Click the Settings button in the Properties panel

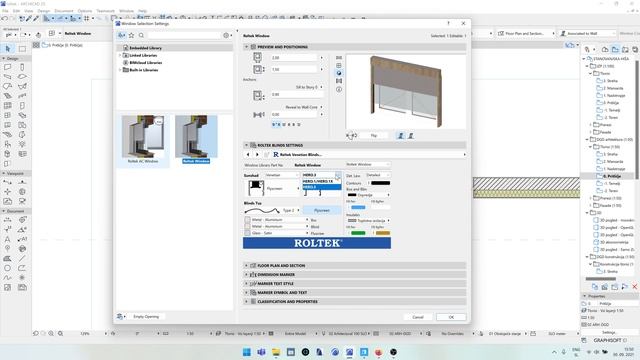(x=609, y=333)
